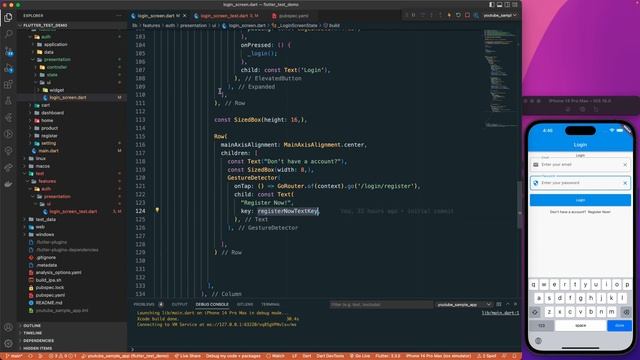Screen dimensions: 640x360
Task: Focus the debug console filter input
Action: (x=381, y=305)
